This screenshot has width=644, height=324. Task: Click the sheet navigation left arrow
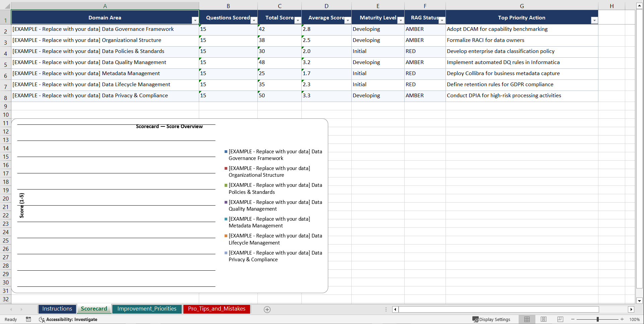[11, 309]
